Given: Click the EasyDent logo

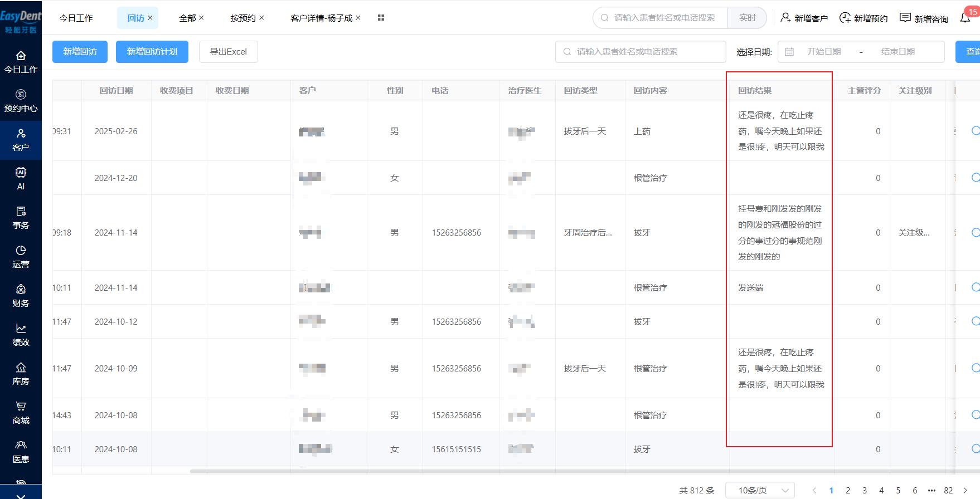Looking at the screenshot, I should point(21,22).
